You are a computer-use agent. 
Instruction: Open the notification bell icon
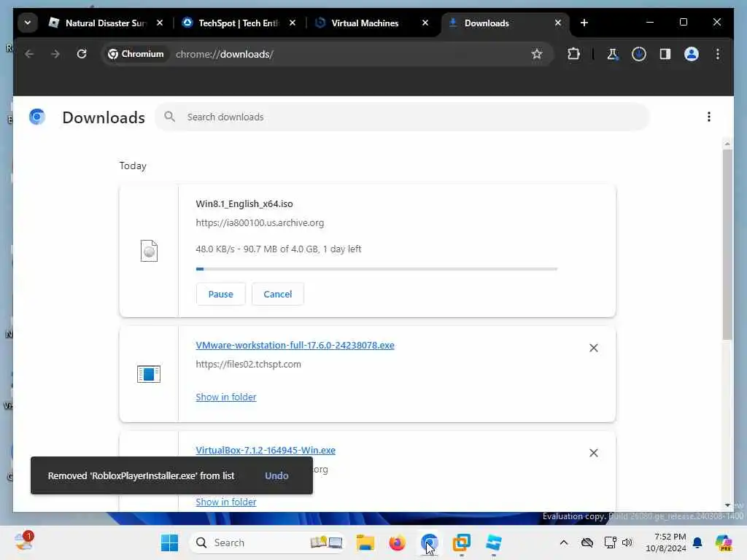tap(697, 542)
